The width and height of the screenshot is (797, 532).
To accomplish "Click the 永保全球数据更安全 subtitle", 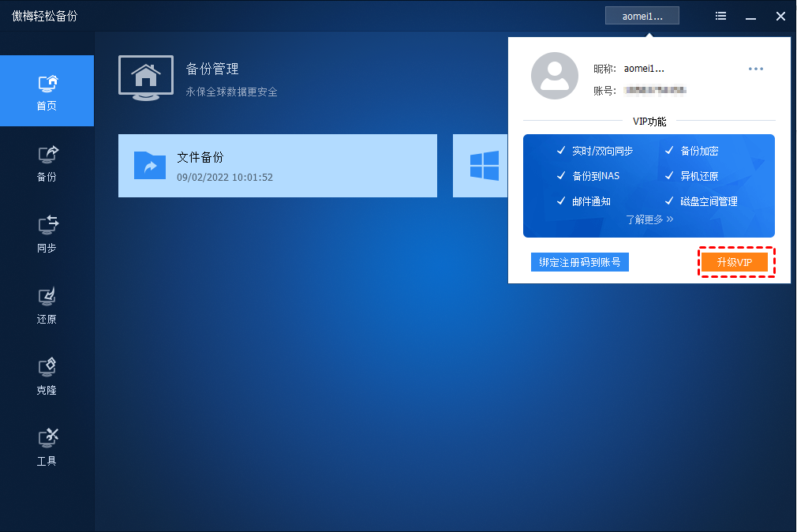I will (x=231, y=92).
